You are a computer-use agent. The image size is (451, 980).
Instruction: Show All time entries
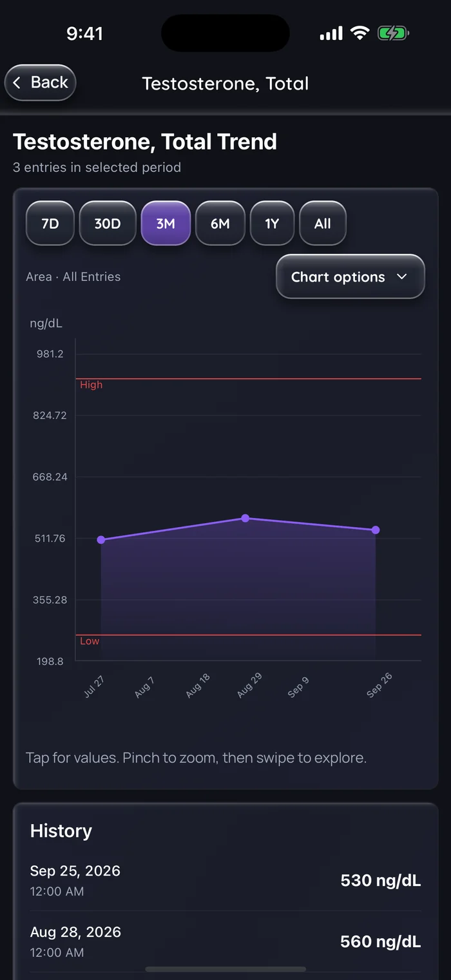323,224
